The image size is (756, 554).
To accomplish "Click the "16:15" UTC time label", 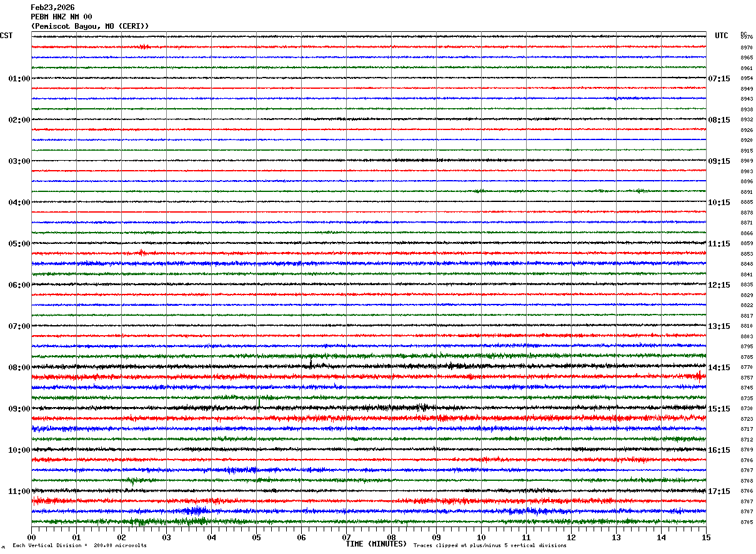I will [719, 450].
